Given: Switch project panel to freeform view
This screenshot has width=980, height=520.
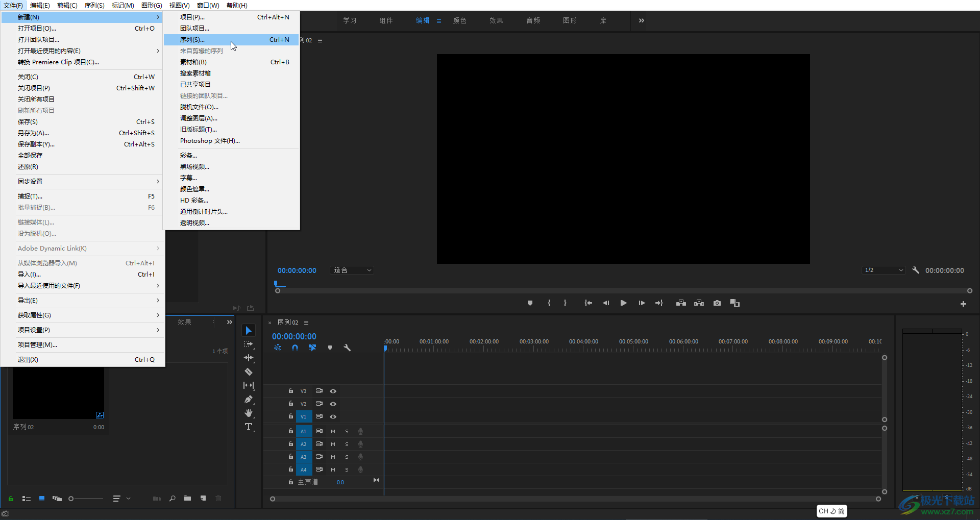Looking at the screenshot, I should pos(57,499).
